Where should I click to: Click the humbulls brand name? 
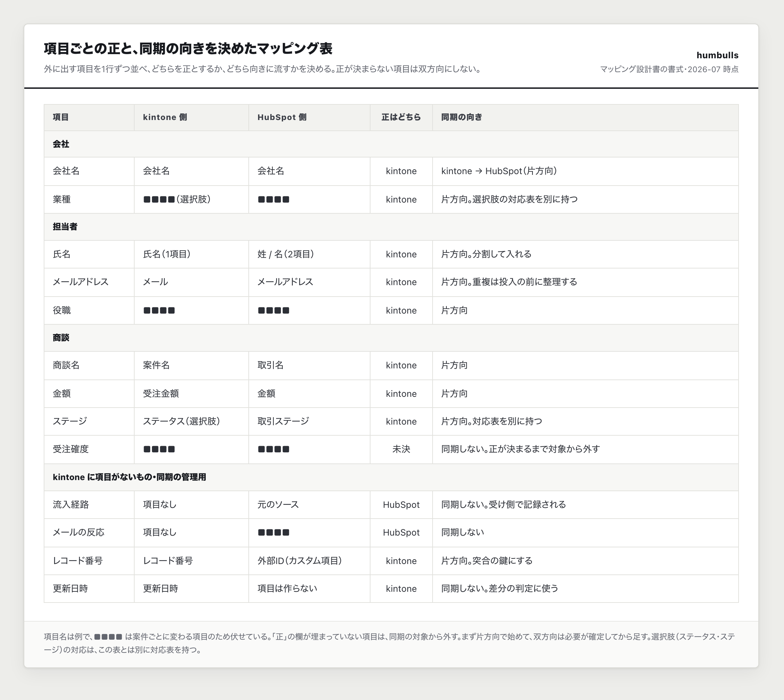tap(717, 56)
